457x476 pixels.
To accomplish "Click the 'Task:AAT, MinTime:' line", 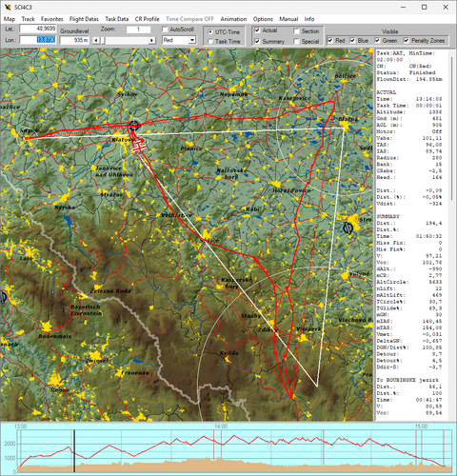I will (406, 53).
